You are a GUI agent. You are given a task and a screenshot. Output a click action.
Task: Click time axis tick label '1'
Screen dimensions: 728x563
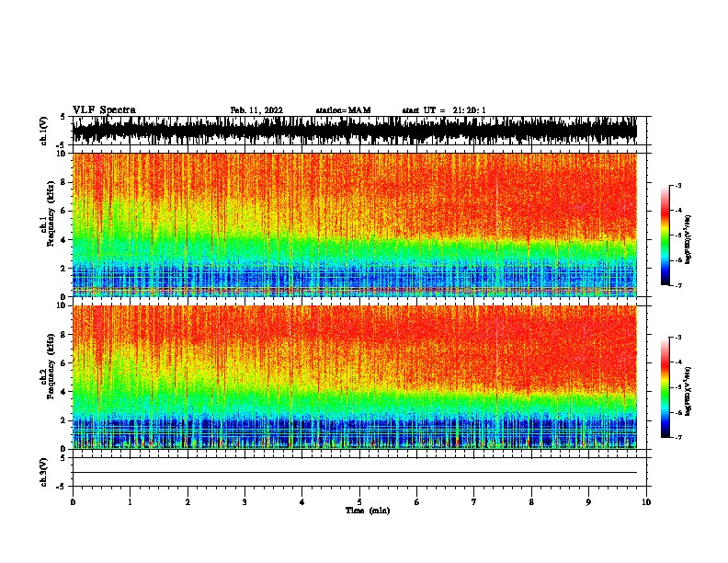(x=130, y=501)
